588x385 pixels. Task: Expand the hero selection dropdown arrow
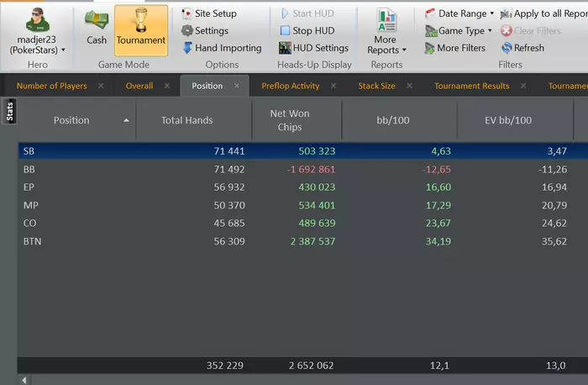coord(63,50)
